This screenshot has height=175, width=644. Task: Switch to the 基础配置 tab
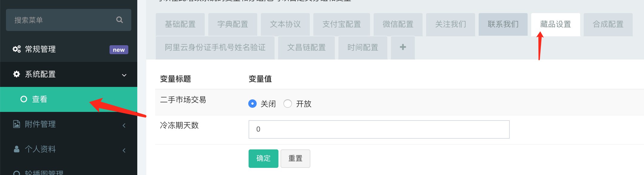180,24
